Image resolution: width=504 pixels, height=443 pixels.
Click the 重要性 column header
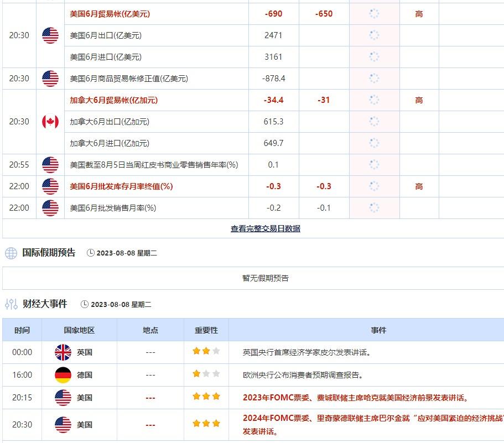(206, 330)
